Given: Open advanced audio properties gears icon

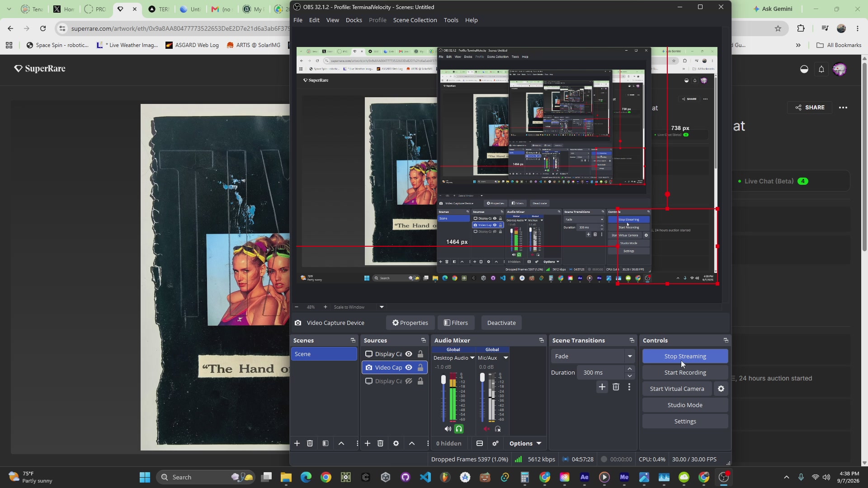Looking at the screenshot, I should (495, 444).
